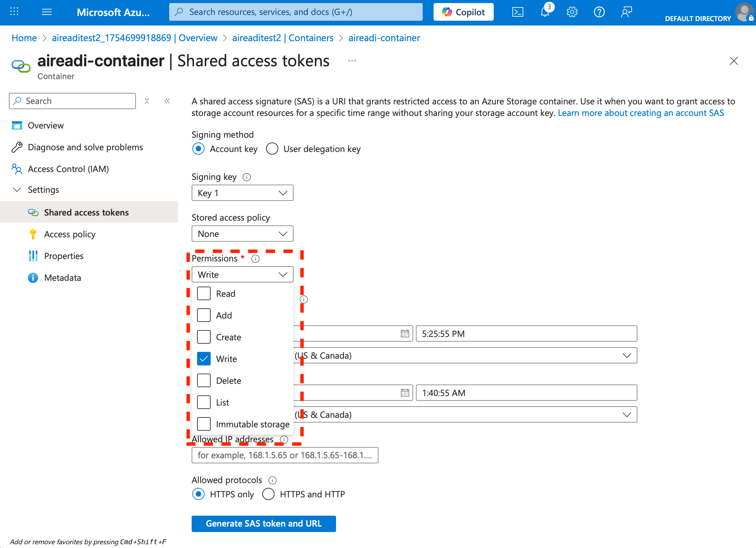Check the Read permission checkbox

point(204,294)
